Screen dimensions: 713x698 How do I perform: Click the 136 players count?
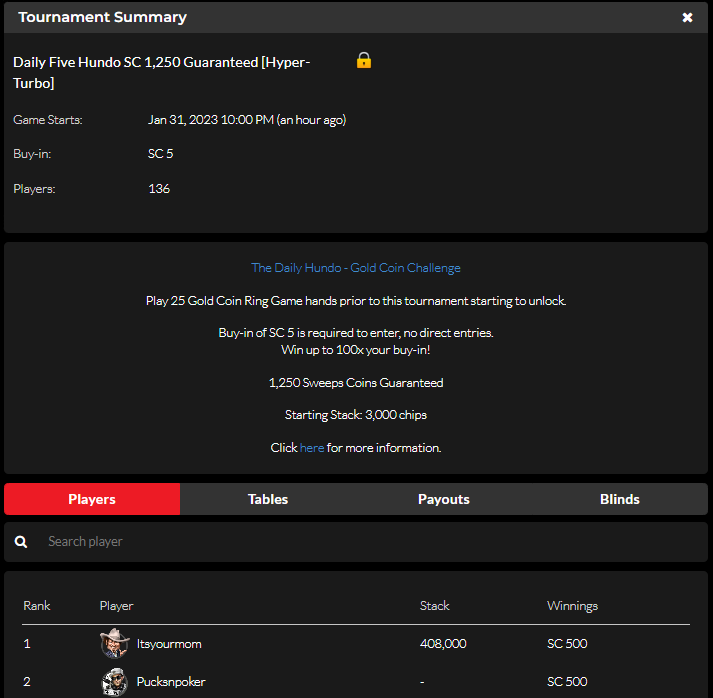click(159, 189)
